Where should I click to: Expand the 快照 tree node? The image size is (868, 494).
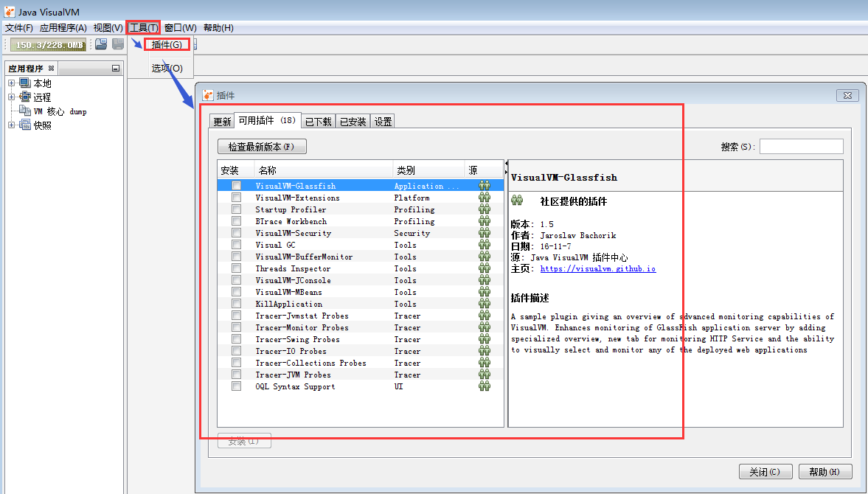pyautogui.click(x=11, y=125)
